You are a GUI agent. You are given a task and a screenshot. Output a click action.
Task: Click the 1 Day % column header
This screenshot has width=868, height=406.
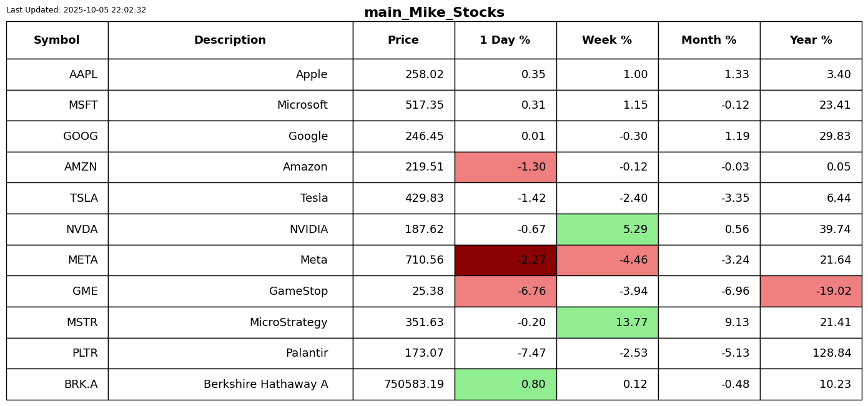[505, 41]
